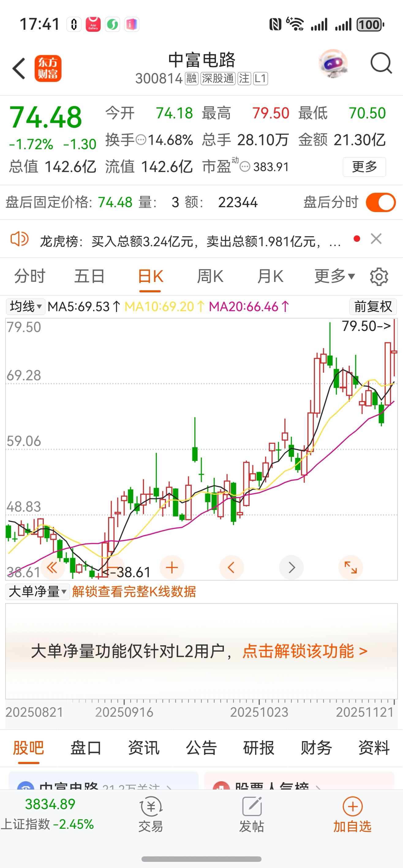Tap the search magnifier icon
This screenshot has width=403, height=868.
(x=381, y=63)
